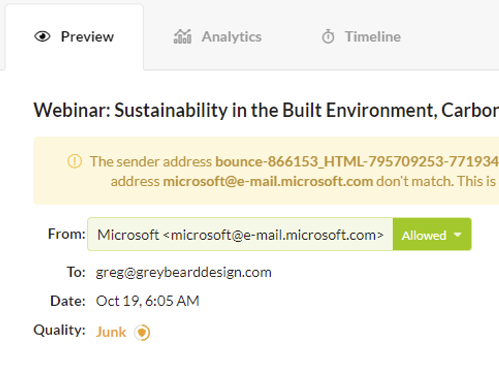Click the Quality: label

pyautogui.click(x=59, y=330)
